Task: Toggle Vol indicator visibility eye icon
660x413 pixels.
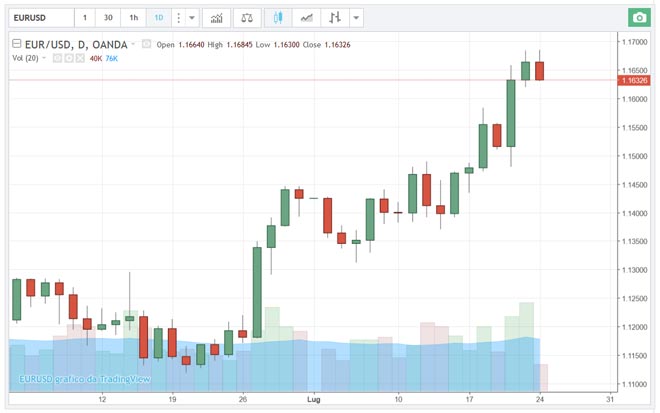Action: tap(57, 58)
